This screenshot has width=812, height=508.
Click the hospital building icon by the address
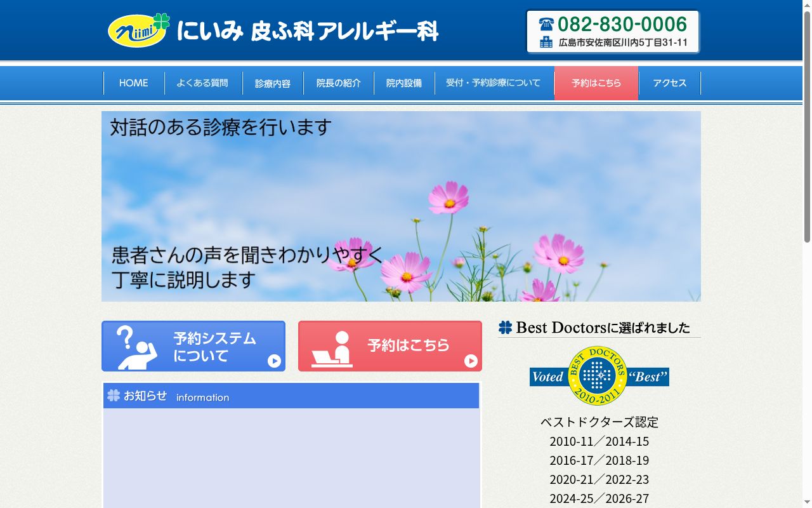(x=546, y=43)
